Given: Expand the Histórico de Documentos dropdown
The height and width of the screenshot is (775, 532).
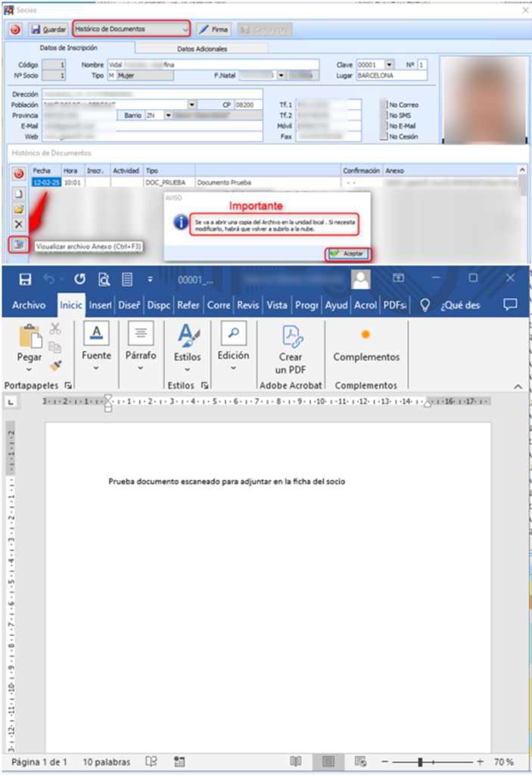Looking at the screenshot, I should point(185,30).
